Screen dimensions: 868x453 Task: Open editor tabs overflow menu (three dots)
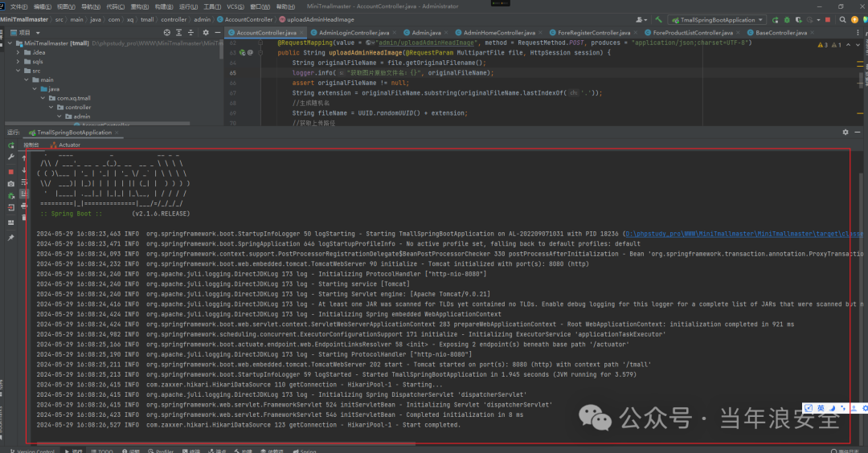click(858, 33)
